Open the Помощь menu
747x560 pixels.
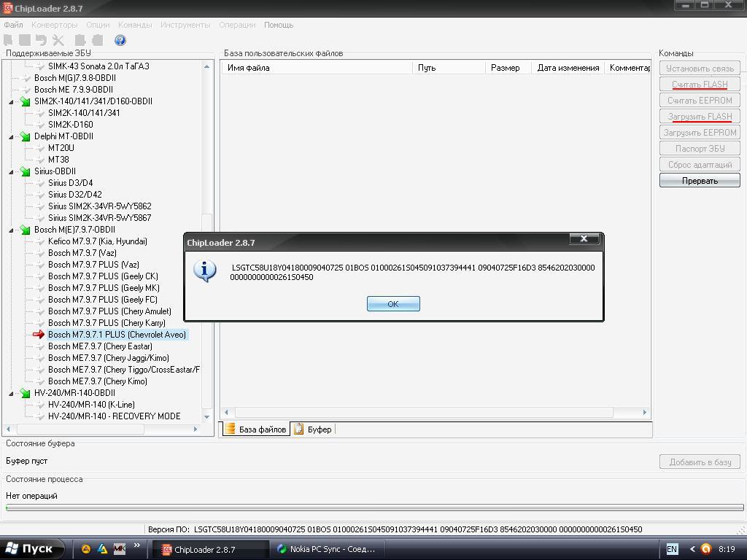click(279, 25)
